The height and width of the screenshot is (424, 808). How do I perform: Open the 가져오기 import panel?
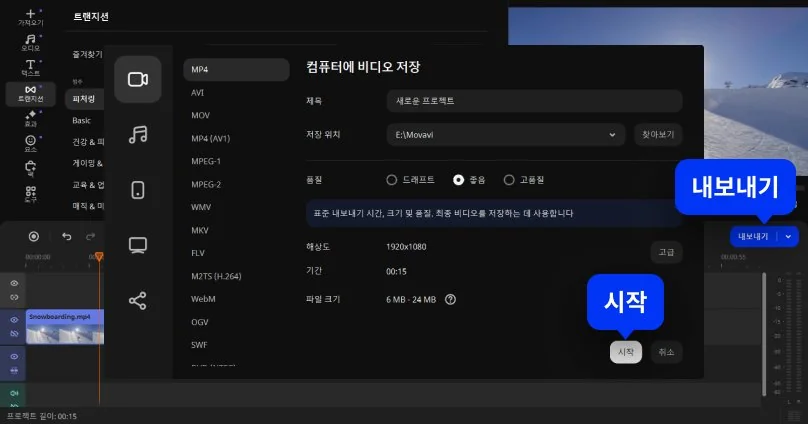pos(30,18)
